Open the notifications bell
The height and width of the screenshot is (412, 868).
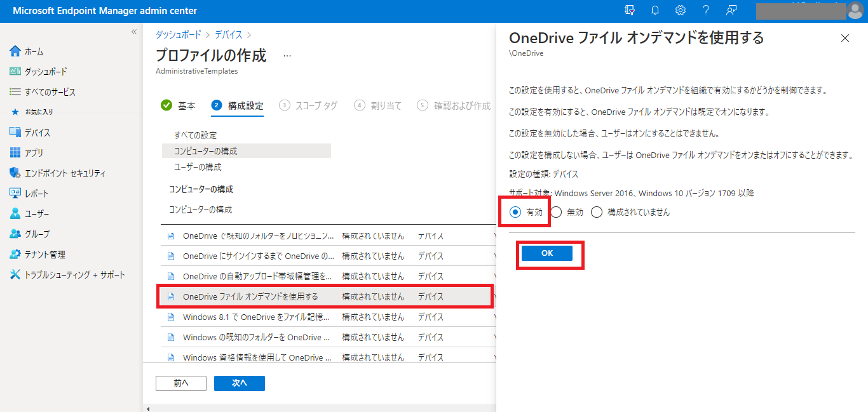pos(655,10)
